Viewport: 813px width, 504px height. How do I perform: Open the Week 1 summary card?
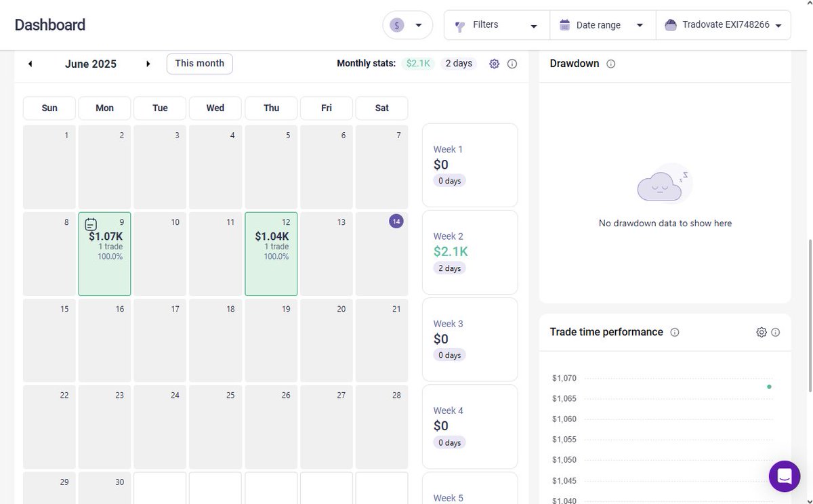[x=470, y=165]
